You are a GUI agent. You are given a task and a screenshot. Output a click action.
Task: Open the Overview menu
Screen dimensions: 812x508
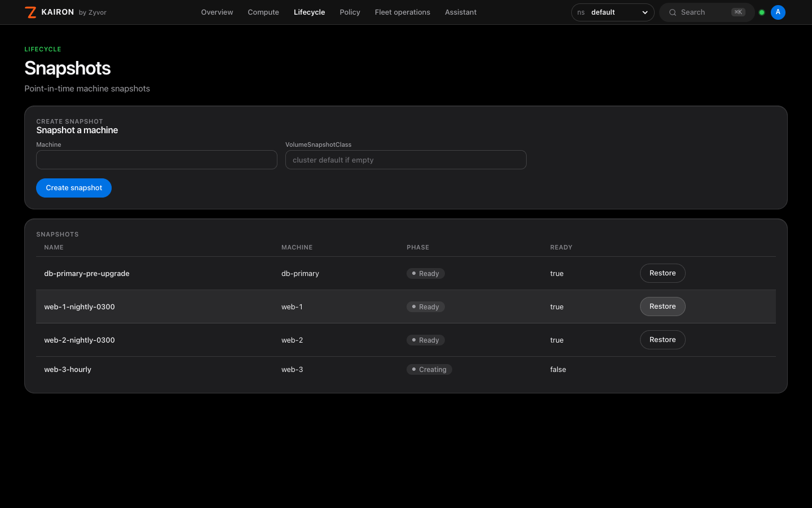click(217, 12)
